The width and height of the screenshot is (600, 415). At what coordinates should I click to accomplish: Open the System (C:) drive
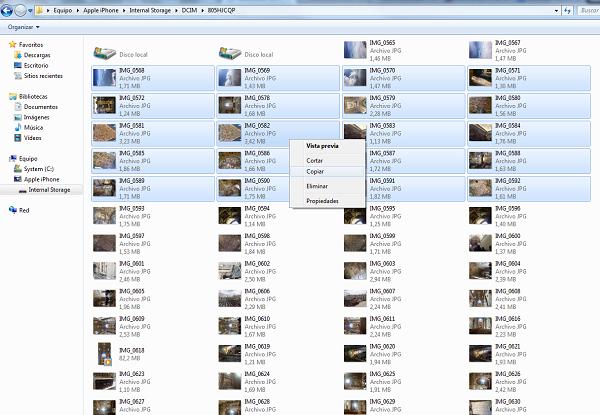tap(40, 169)
